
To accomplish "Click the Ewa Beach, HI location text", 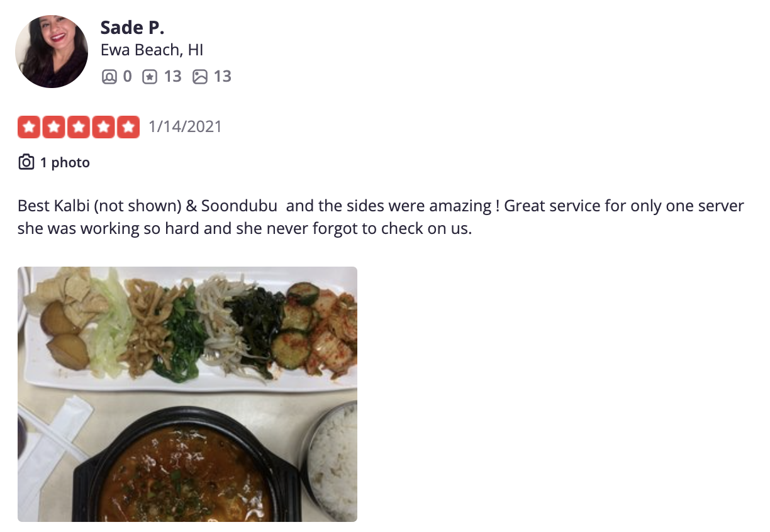I will [x=152, y=50].
